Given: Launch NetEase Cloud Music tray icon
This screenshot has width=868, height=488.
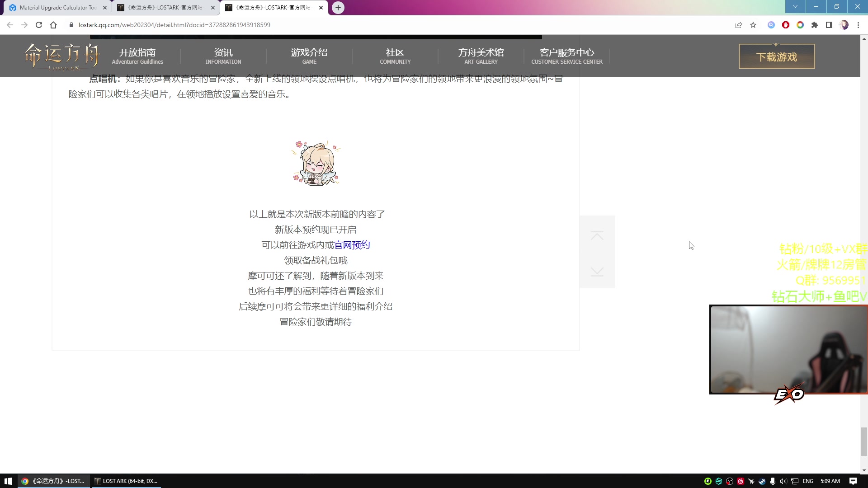Looking at the screenshot, I should point(741,481).
